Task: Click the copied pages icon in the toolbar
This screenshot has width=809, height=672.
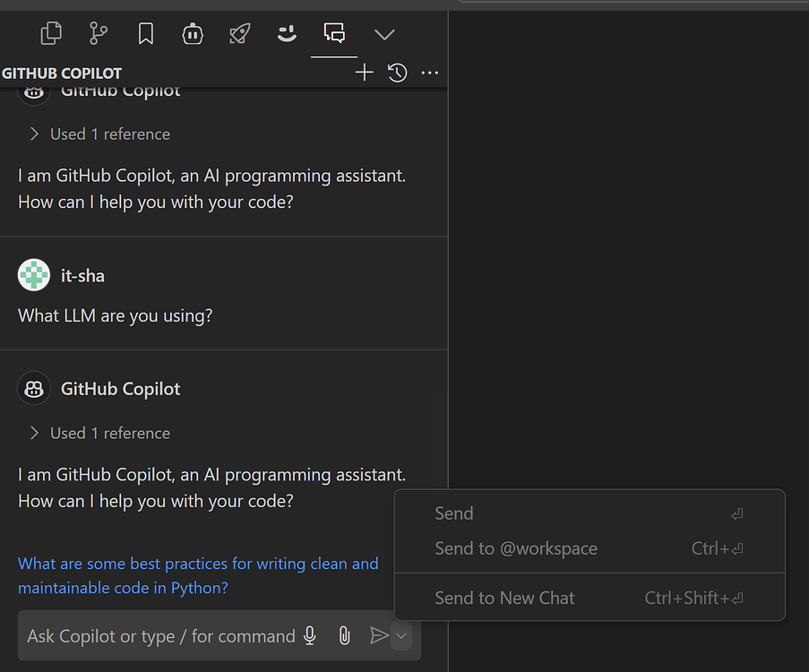Action: point(51,32)
